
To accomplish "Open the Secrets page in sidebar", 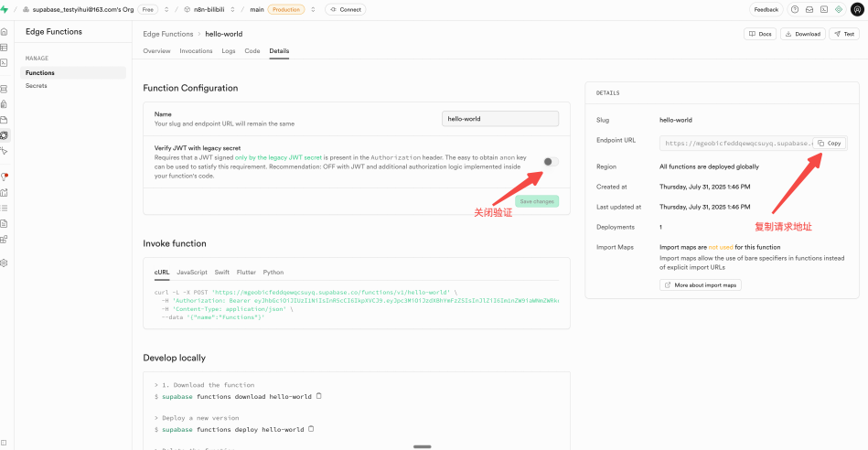I will click(x=37, y=86).
